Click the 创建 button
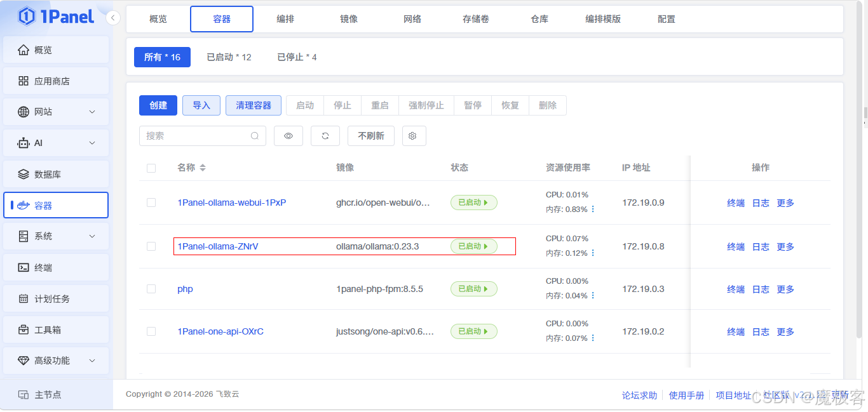 [158, 105]
